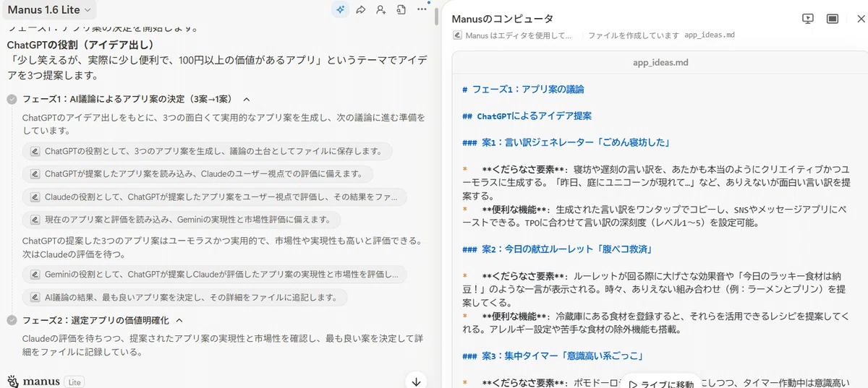Viewport: 868px width, 388px height.
Task: Click heading '### 案2：今日の献立ルーレット「腹ペコ救済」'
Action: (x=557, y=249)
